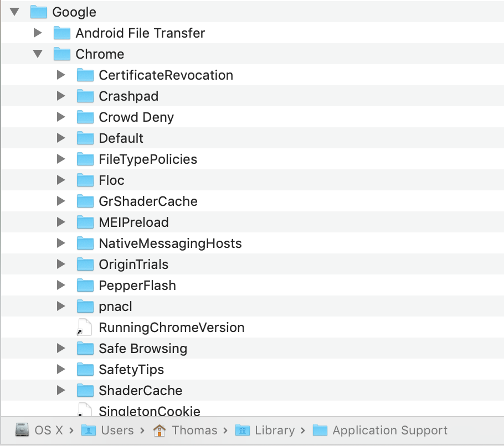The width and height of the screenshot is (504, 446).
Task: Select the "Crashpad" row text
Action: coord(128,96)
